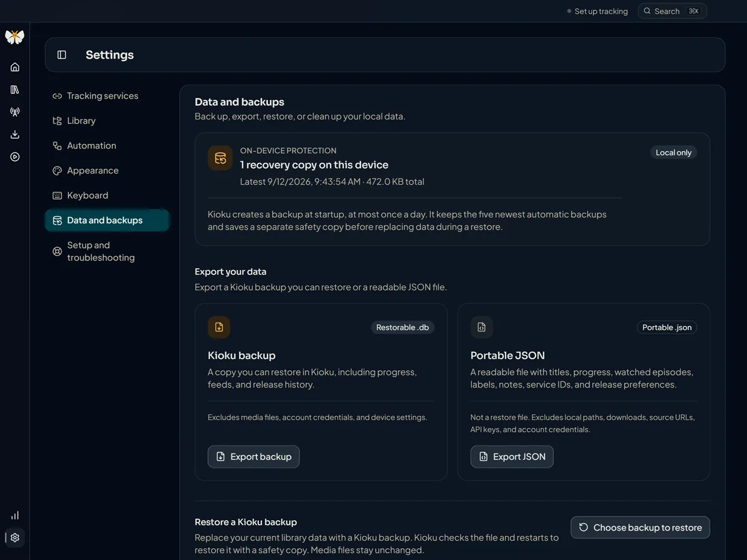Click the "Settings" header title
The height and width of the screenshot is (560, 747).
[110, 55]
